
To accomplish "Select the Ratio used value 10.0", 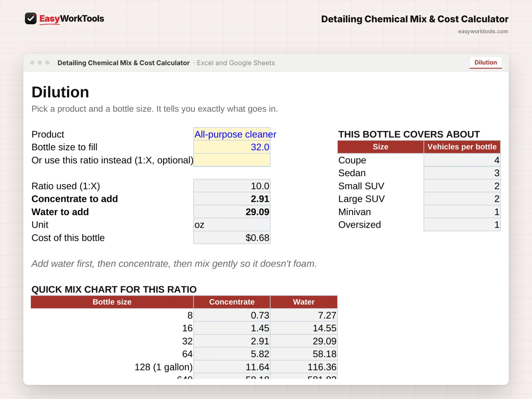I will [232, 186].
